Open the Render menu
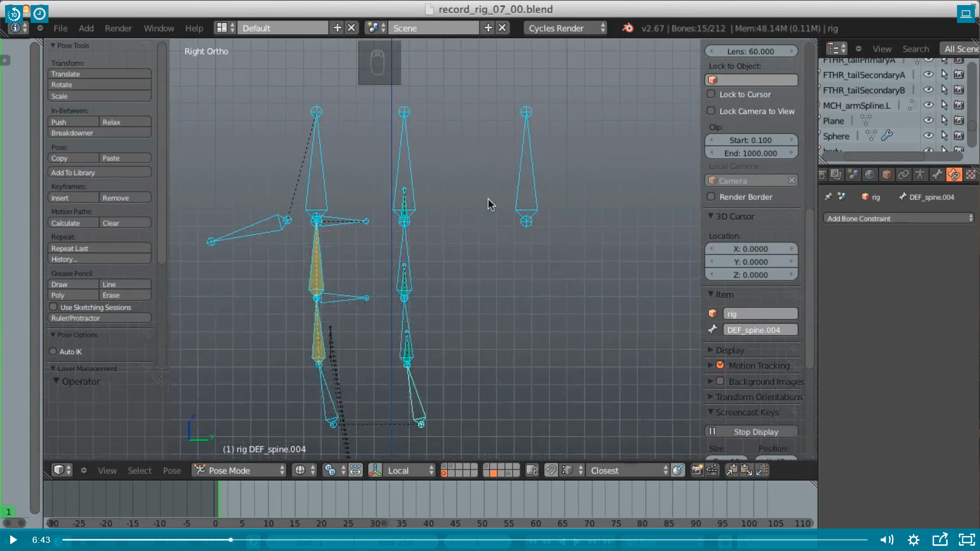The height and width of the screenshot is (551, 980). pos(118,28)
